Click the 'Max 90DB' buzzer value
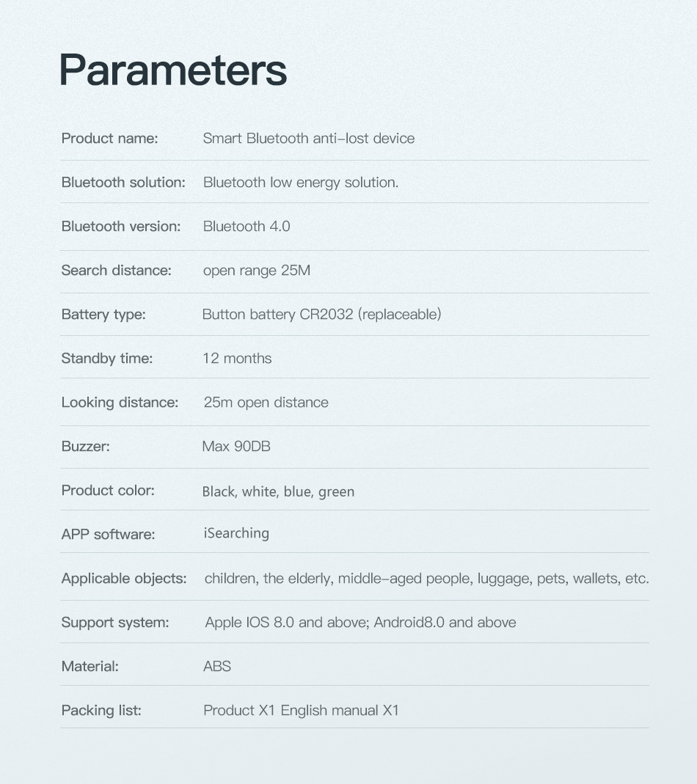This screenshot has width=697, height=784. (x=236, y=447)
